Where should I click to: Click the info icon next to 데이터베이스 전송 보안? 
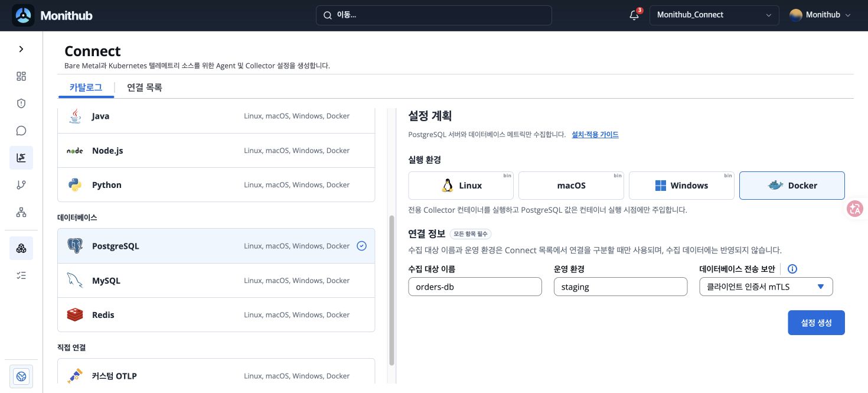[792, 269]
